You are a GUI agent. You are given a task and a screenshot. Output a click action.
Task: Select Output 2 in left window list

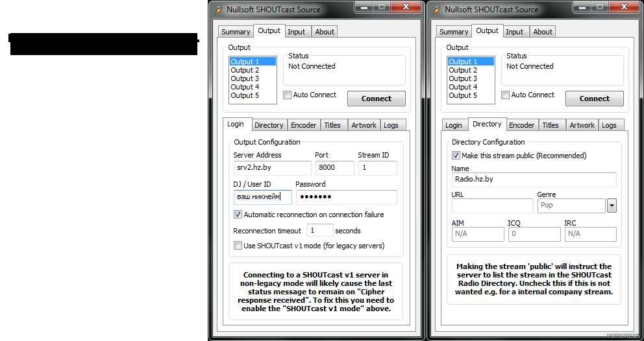(253, 70)
